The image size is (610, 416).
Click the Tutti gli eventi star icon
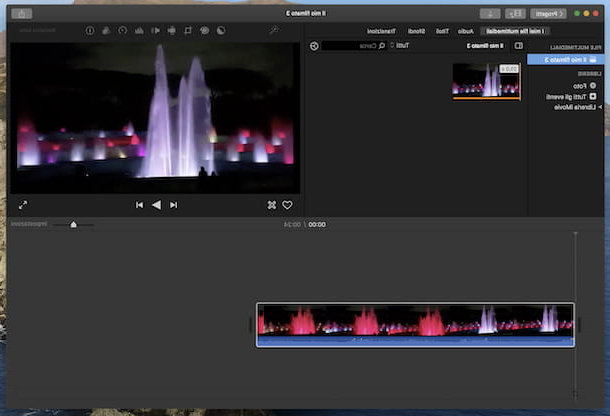pos(593,97)
